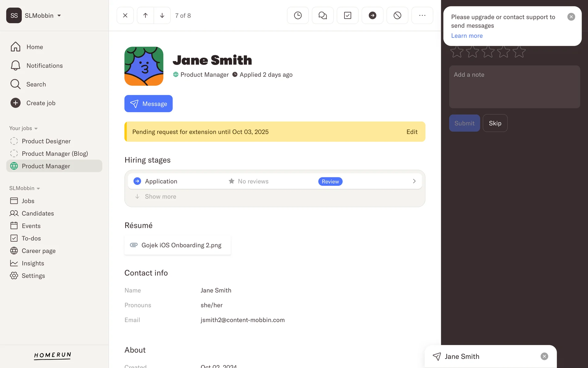
Task: Click the to-do checkbox toolbar icon
Action: 347,15
